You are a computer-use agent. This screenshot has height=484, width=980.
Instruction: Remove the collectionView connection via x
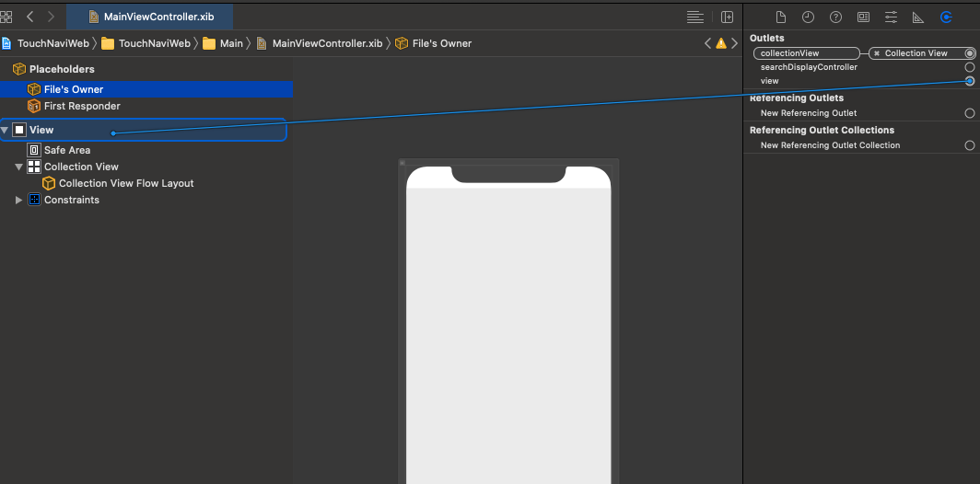click(x=877, y=53)
